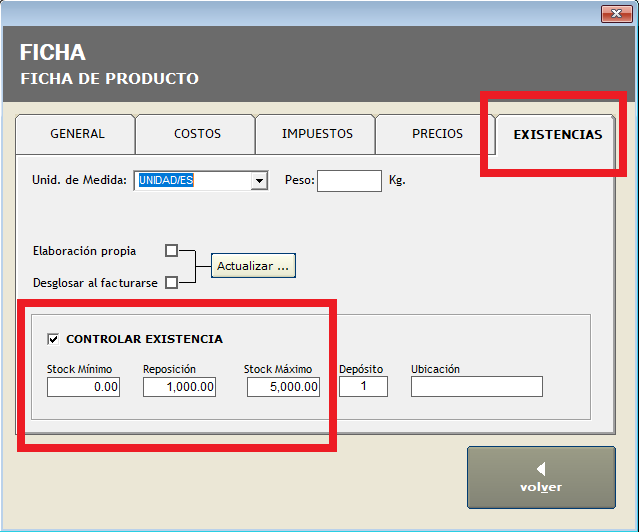Click the FICHA DE PRODUCTO header title
Screen dimensions: 639x532
tap(110, 79)
